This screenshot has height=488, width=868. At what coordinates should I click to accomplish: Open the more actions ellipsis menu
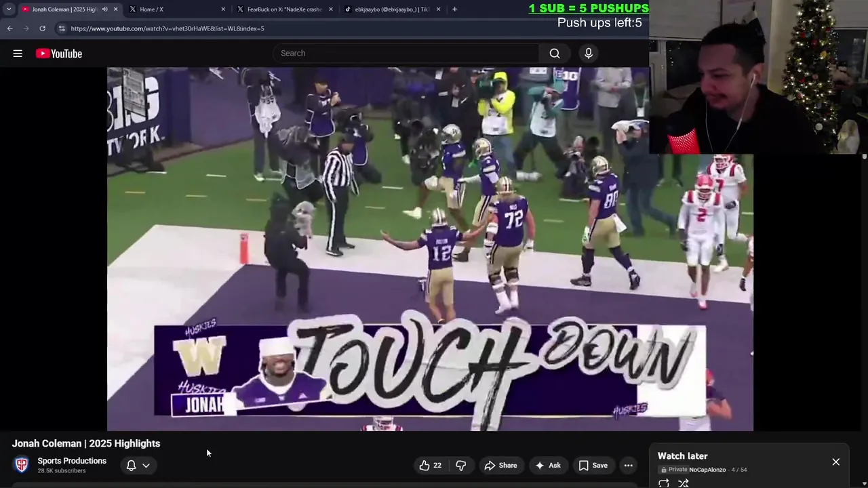click(629, 466)
